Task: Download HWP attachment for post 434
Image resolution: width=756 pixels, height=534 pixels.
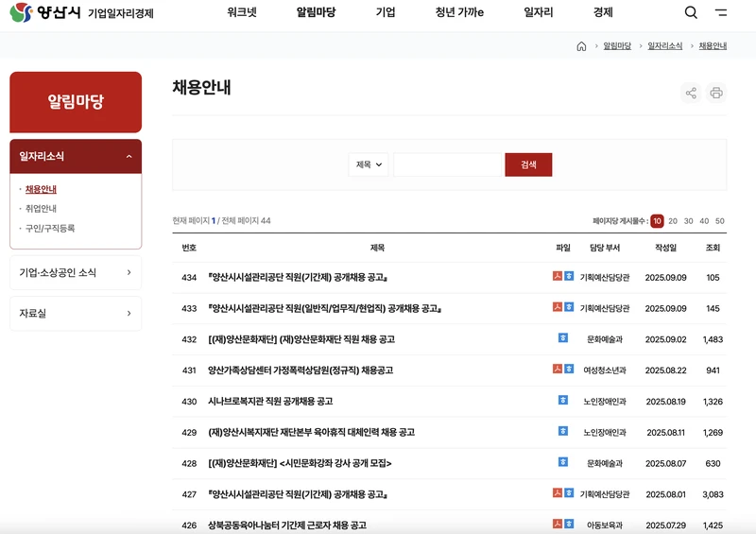Action: 569,276
